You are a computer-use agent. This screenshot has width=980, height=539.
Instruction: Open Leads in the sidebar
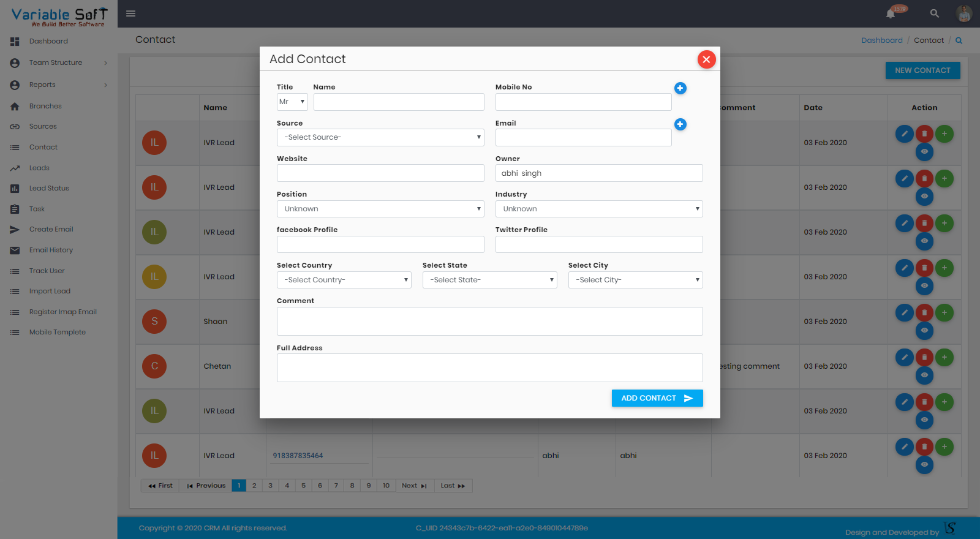pos(39,168)
